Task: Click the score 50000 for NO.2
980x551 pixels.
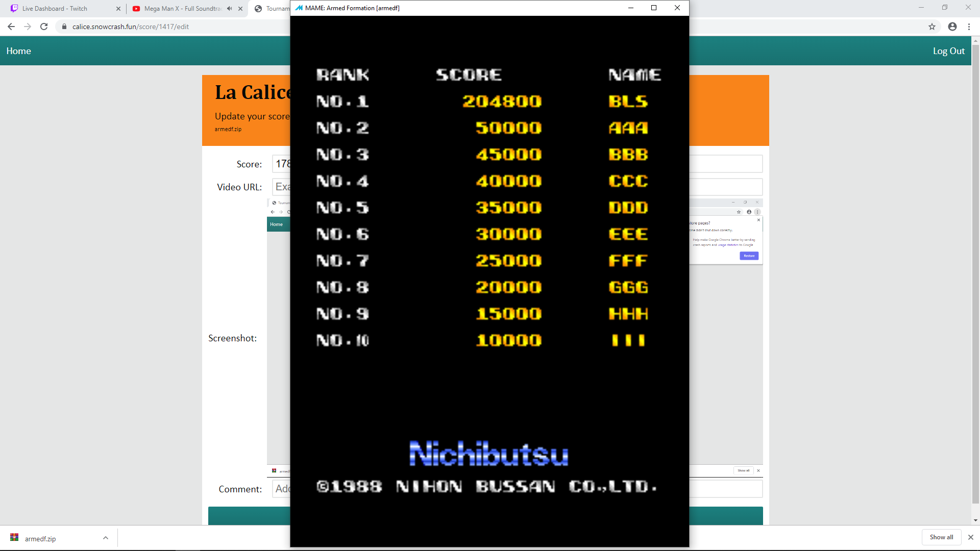Action: (508, 128)
